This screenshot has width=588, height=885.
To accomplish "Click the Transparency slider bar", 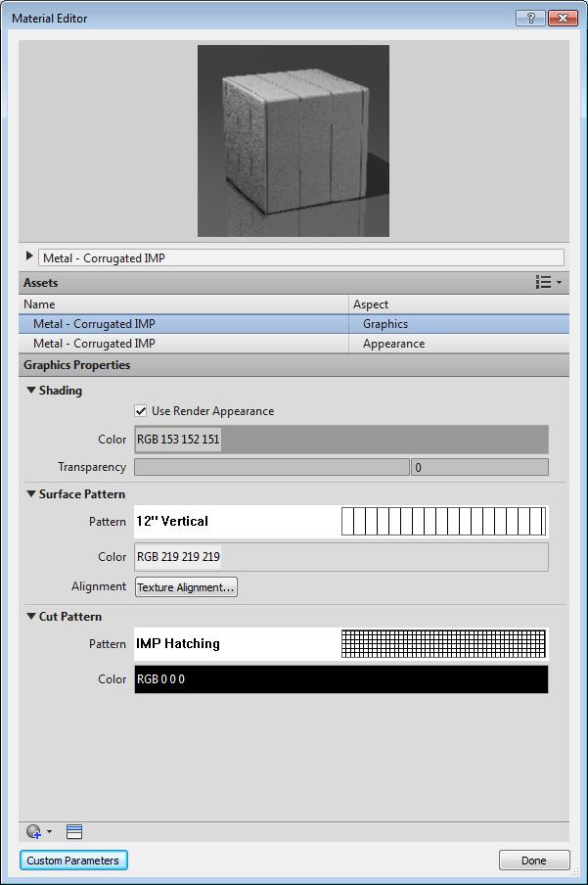I will [272, 467].
